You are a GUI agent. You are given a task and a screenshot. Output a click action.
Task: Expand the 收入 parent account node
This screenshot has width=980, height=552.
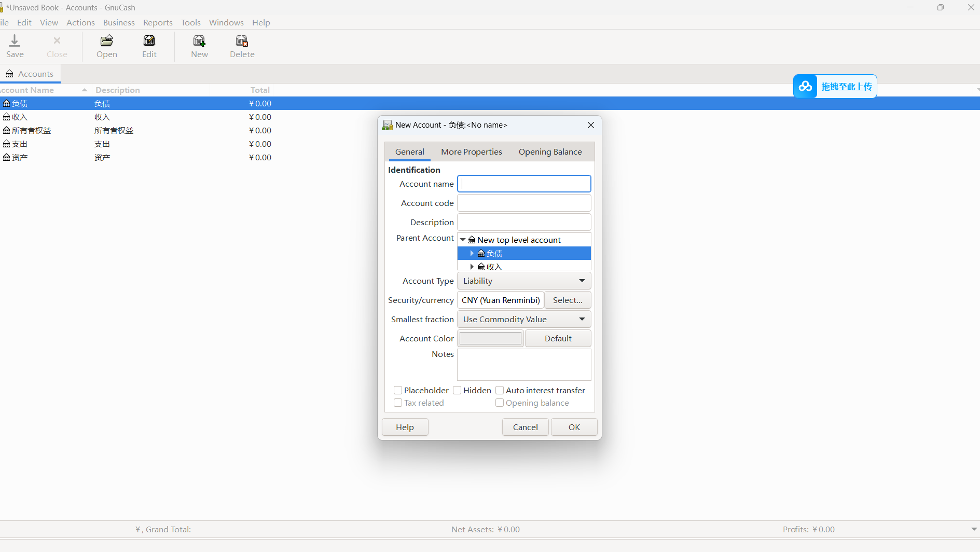[x=472, y=266]
